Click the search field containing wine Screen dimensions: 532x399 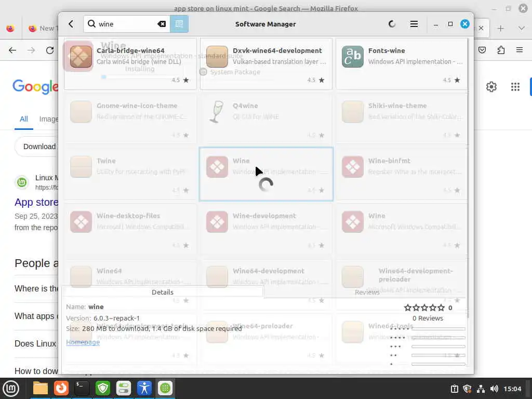tap(126, 24)
